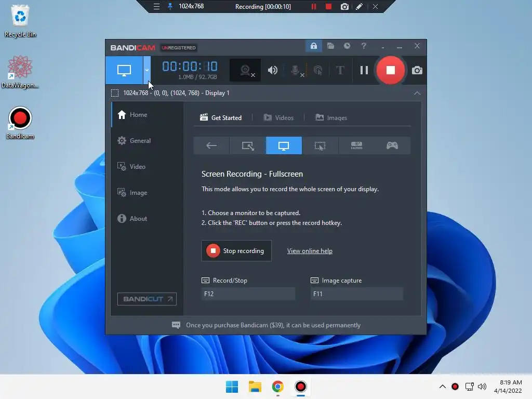The image size is (532, 399).
Task: Expand the recording mode dropdown arrow
Action: [147, 70]
